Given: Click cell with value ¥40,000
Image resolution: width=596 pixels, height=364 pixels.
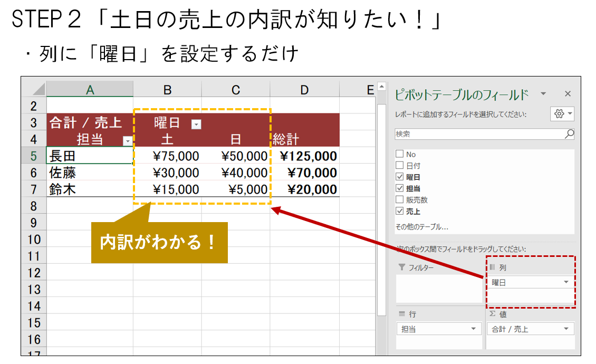Looking at the screenshot, I should click(236, 173).
